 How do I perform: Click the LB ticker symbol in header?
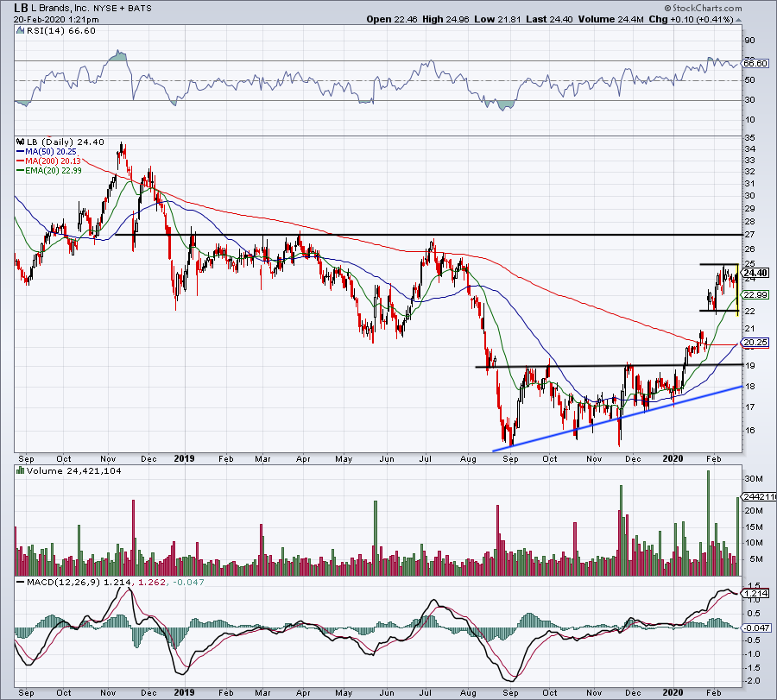click(x=21, y=9)
